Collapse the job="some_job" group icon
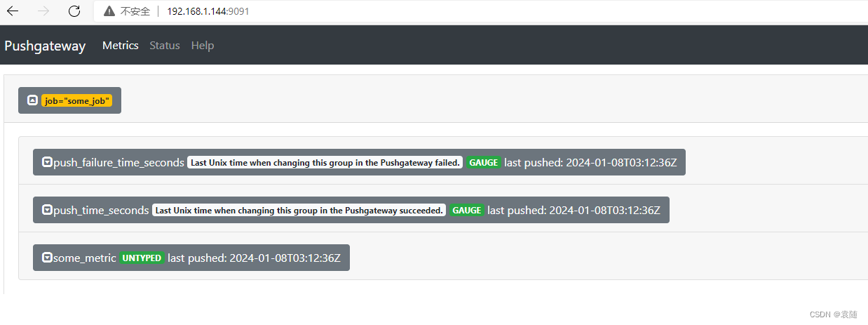 click(x=32, y=100)
